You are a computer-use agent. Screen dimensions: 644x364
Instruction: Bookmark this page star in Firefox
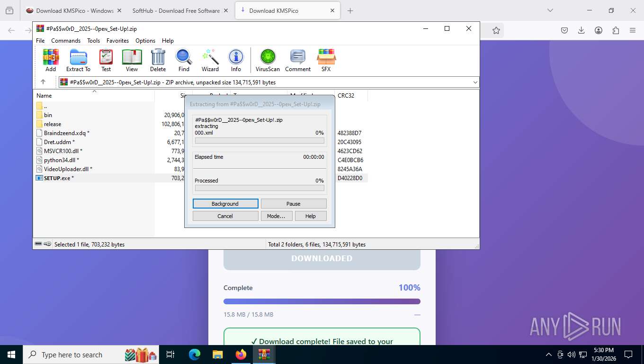pyautogui.click(x=496, y=30)
